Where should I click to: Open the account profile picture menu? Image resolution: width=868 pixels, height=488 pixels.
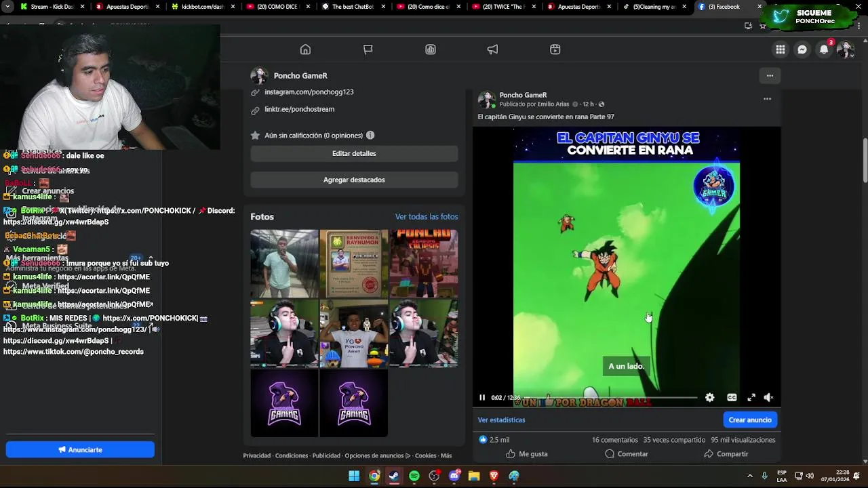click(x=845, y=49)
